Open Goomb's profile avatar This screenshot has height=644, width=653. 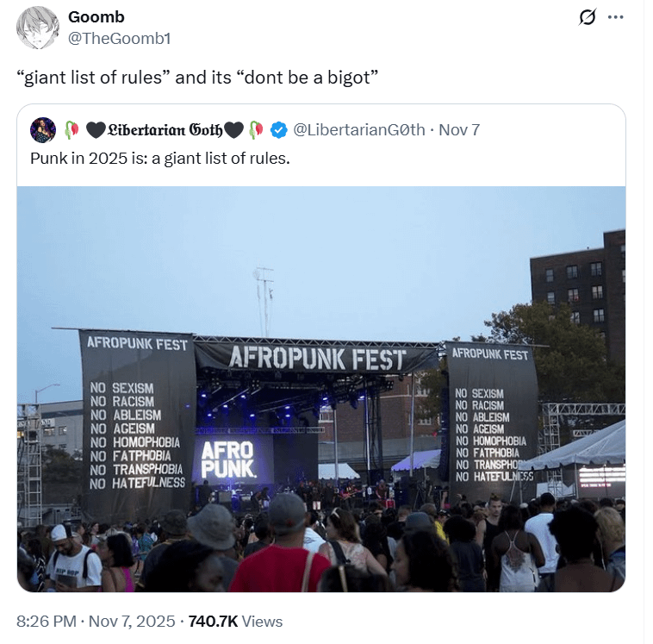pos(38,28)
